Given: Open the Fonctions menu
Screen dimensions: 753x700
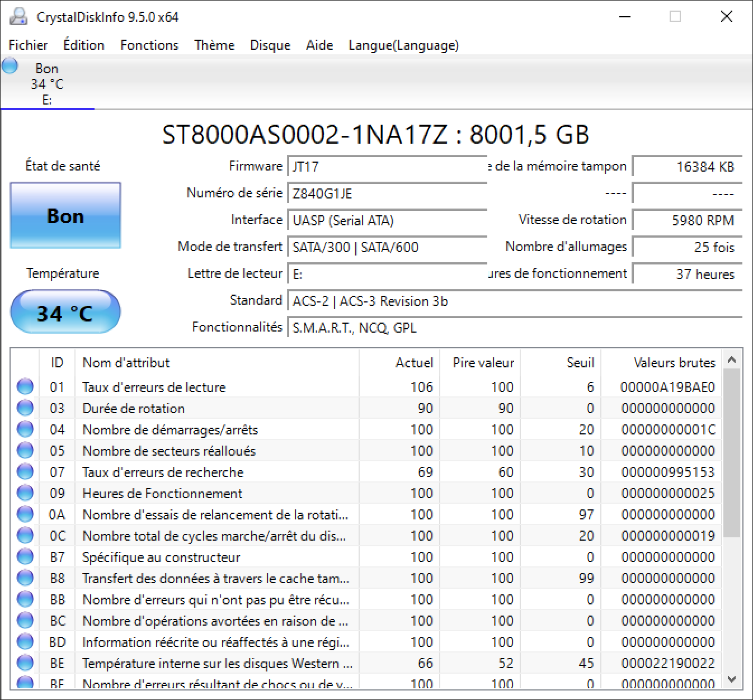Looking at the screenshot, I should 149,45.
